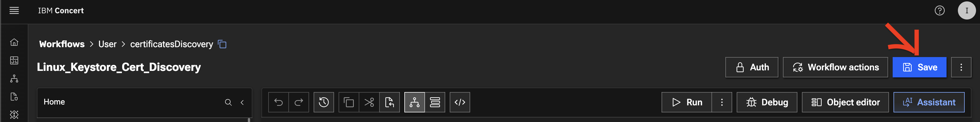Toggle the AI Assistant panel

pos(929,102)
